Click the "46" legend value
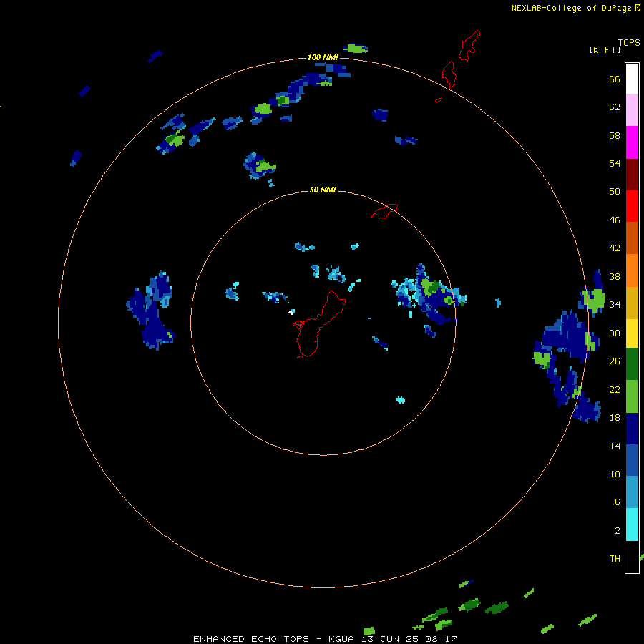This screenshot has width=644, height=644. tap(615, 220)
